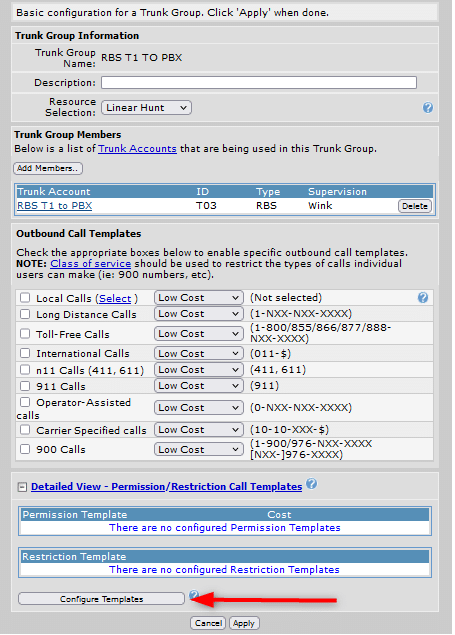455x635 pixels.
Task: Enable the Long Distance Calls checkbox
Action: (25, 314)
